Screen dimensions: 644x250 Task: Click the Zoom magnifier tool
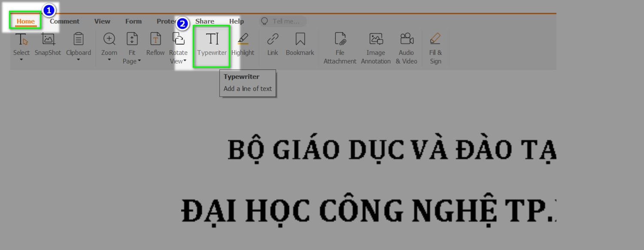pos(109,39)
